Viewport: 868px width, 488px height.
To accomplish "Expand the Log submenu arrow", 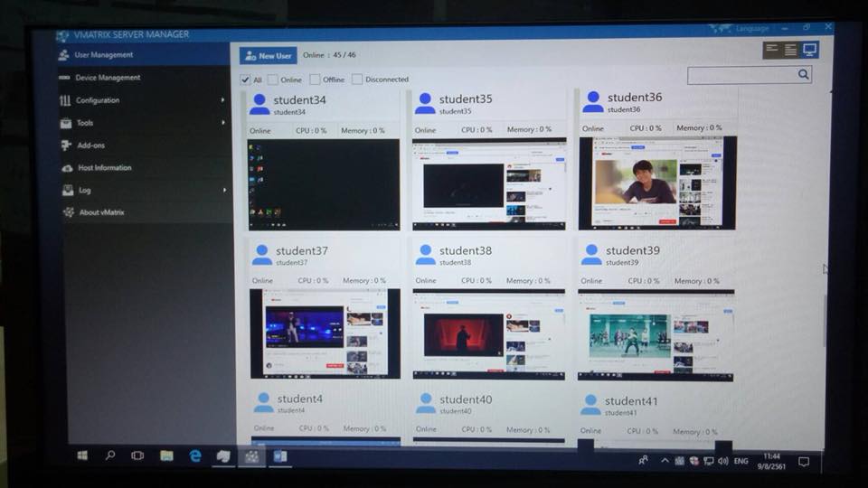I will pos(224,190).
